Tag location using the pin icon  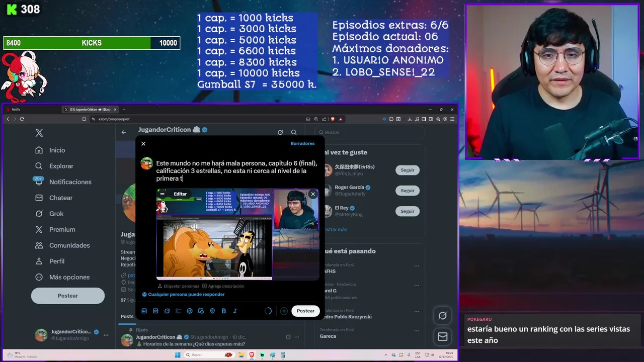click(x=212, y=311)
